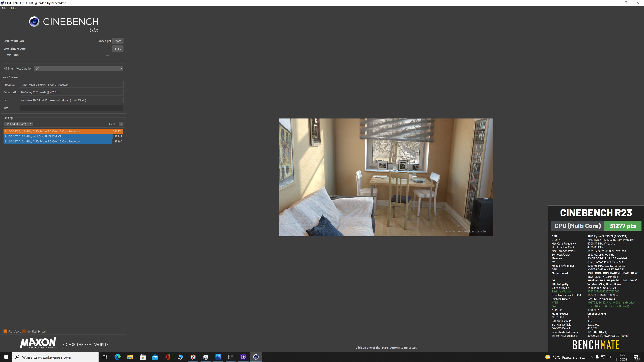Click the BENCHMATE logo in the overlay

(596, 345)
